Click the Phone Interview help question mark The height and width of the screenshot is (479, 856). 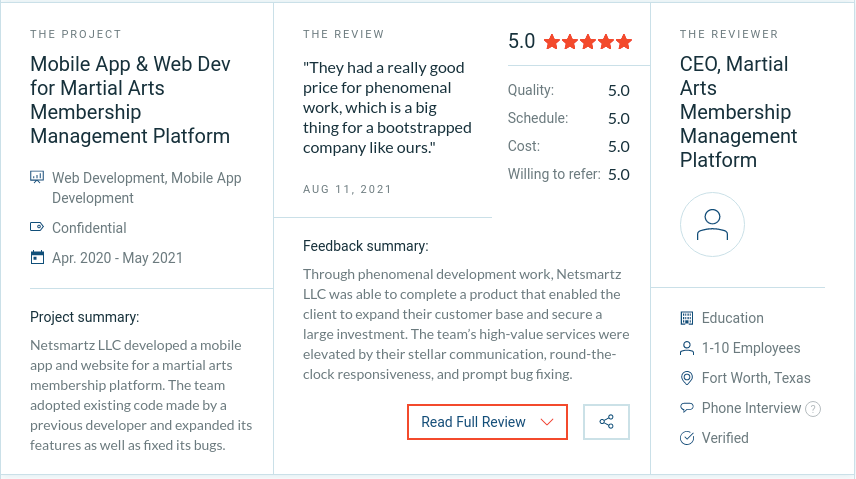click(813, 409)
